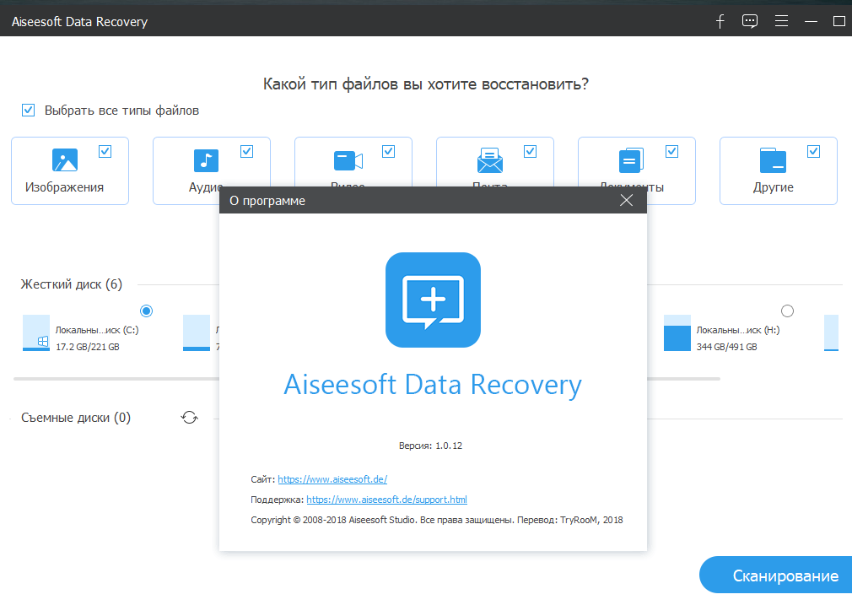852x616 pixels.
Task: Click the Copyright 2008-2018 Aiseesoft Studio line
Action: (x=437, y=520)
